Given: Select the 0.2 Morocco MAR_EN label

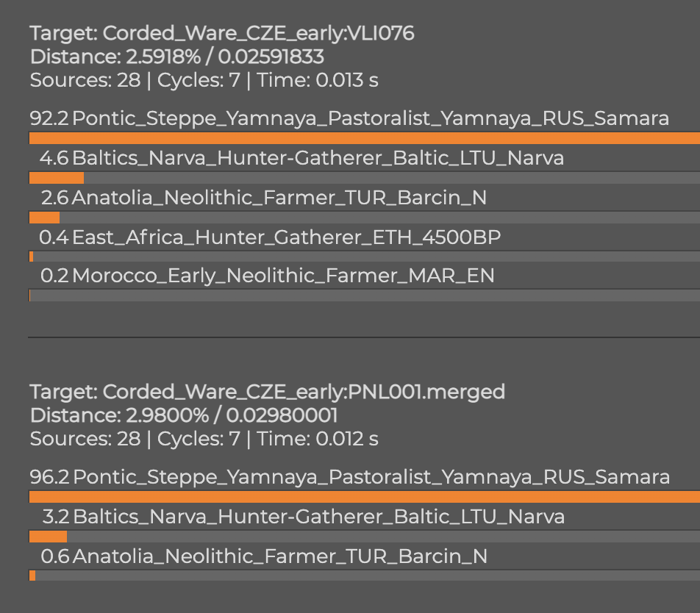Looking at the screenshot, I should [268, 276].
